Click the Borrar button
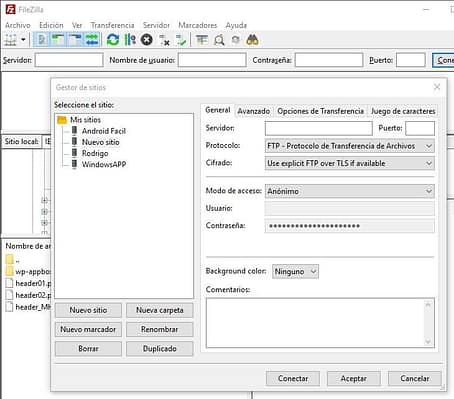The image size is (454, 399). pos(88,349)
